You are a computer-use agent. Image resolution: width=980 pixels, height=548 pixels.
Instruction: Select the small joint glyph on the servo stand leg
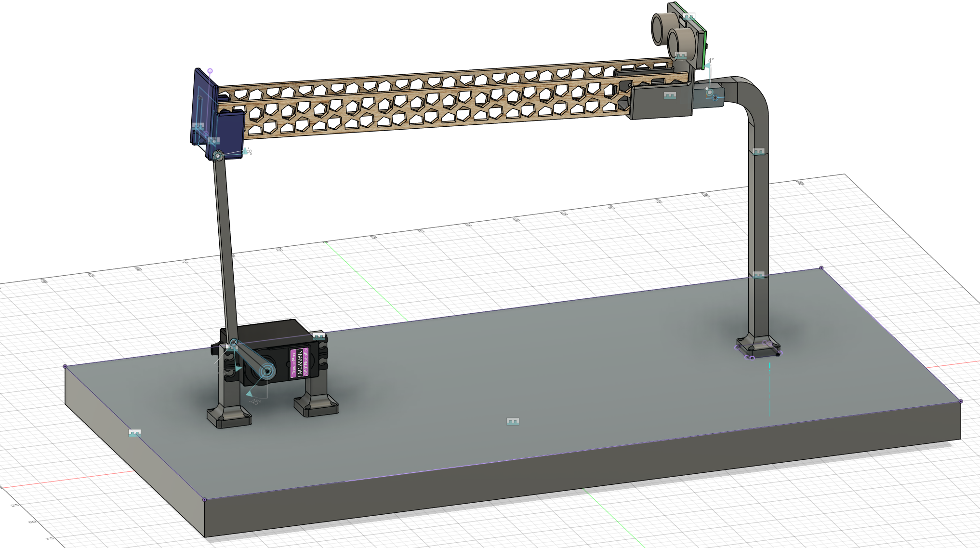[x=318, y=336]
